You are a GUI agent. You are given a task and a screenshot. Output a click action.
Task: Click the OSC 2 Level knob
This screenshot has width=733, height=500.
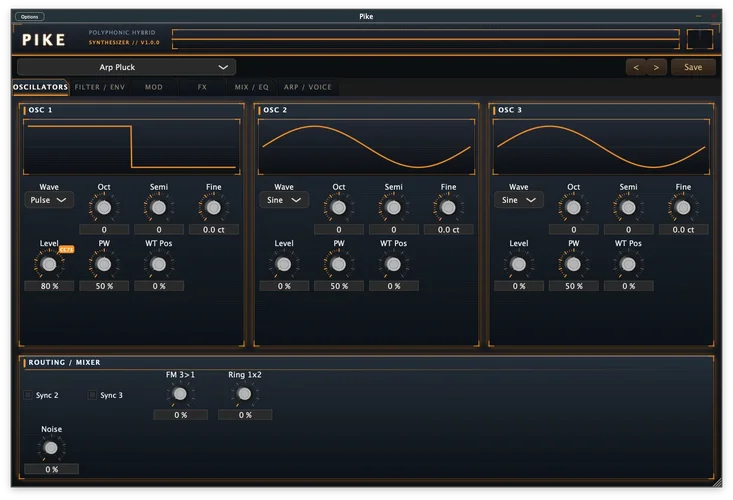[284, 264]
